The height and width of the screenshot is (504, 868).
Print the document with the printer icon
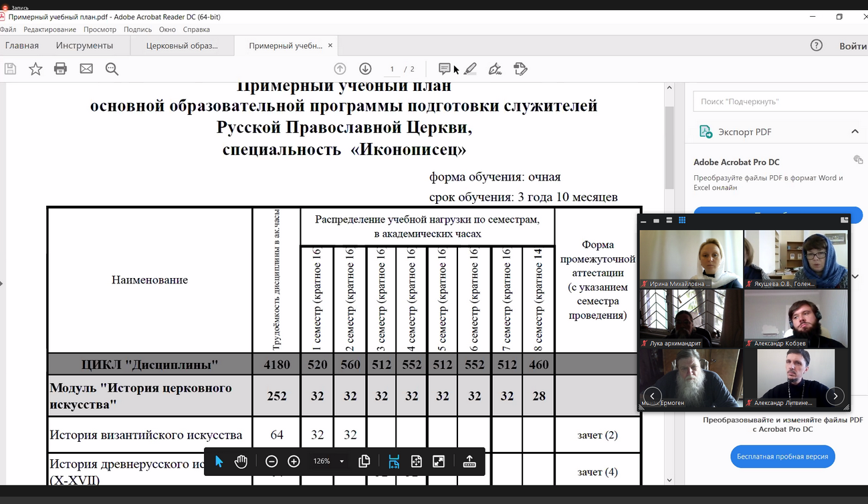click(60, 69)
